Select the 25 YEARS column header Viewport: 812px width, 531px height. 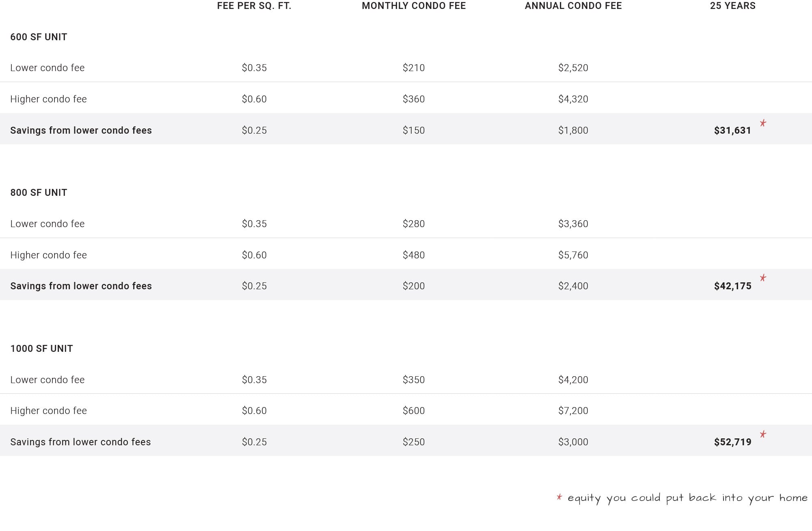coord(732,6)
